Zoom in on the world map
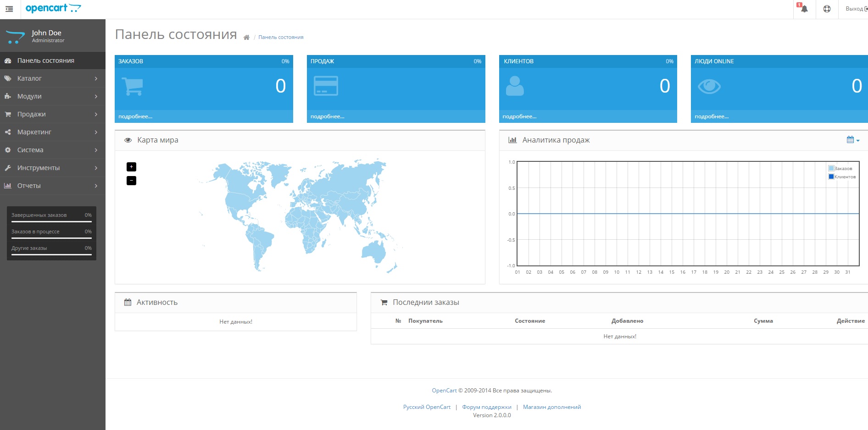 (x=131, y=167)
